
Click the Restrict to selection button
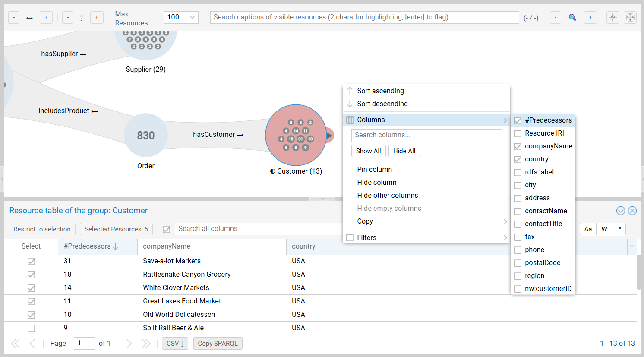42,229
